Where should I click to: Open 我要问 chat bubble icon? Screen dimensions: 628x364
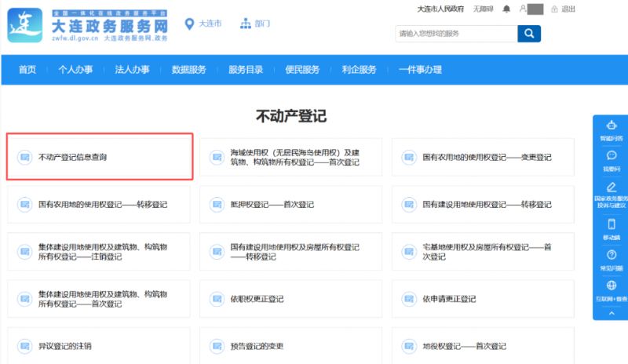pos(612,155)
